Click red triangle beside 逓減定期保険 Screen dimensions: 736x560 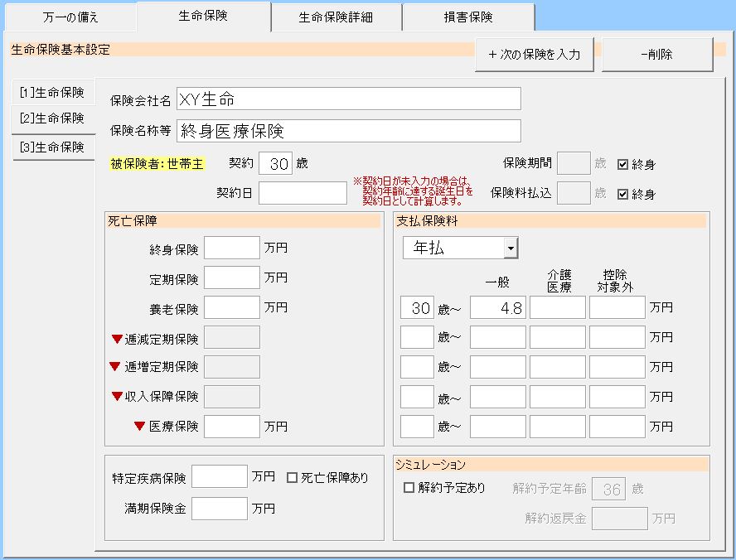[117, 338]
